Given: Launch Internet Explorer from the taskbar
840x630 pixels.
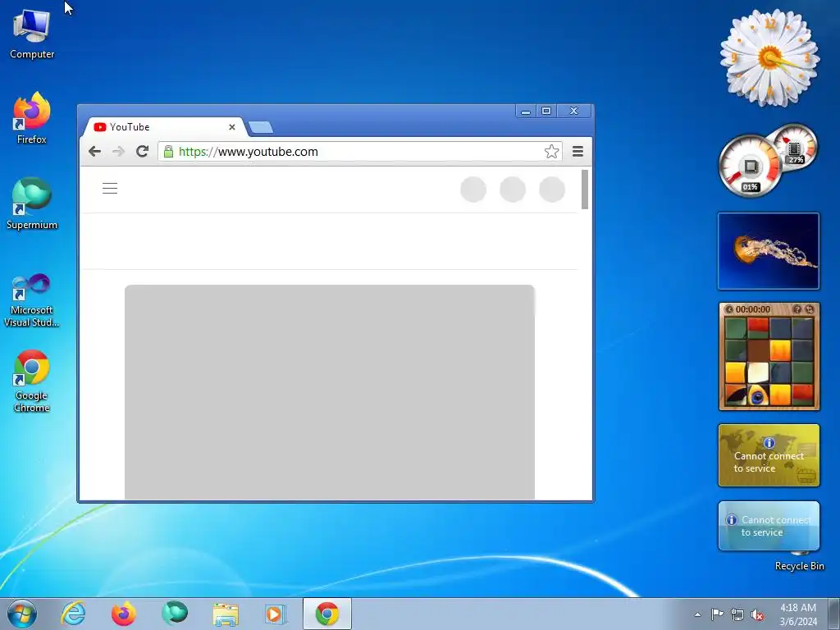Looking at the screenshot, I should pyautogui.click(x=73, y=614).
